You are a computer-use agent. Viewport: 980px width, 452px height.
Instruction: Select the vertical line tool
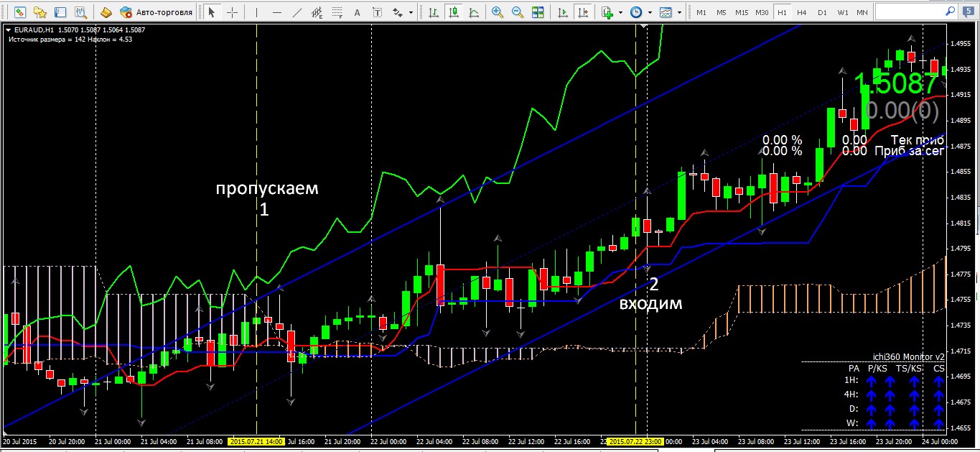pos(256,12)
